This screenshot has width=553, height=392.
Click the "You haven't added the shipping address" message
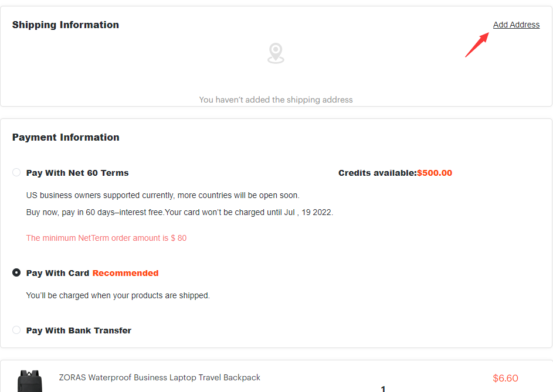click(276, 100)
